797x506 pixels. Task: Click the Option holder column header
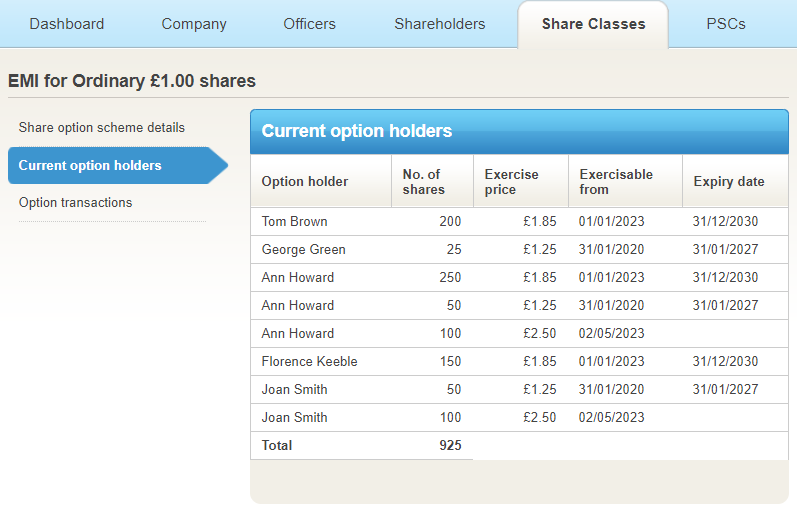point(305,182)
